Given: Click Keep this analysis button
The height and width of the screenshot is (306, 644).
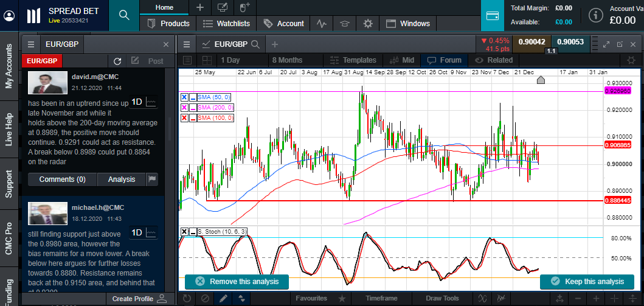Looking at the screenshot, I should pyautogui.click(x=587, y=282).
